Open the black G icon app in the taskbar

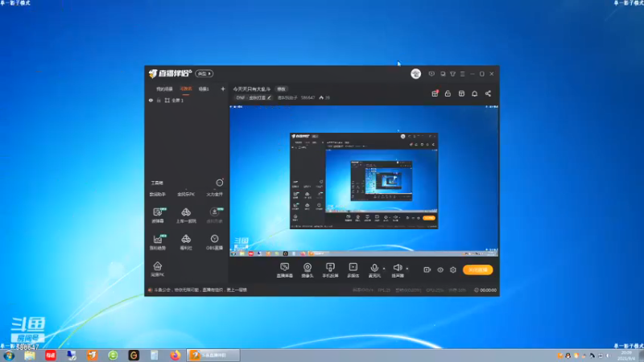[134, 356]
